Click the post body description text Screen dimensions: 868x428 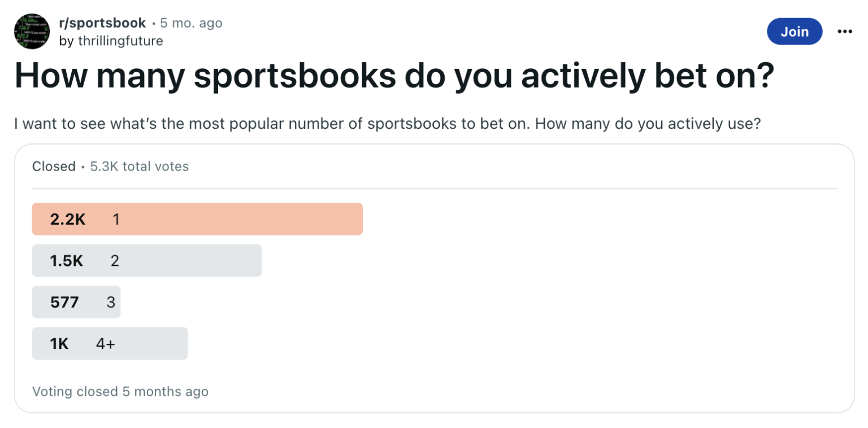(387, 124)
